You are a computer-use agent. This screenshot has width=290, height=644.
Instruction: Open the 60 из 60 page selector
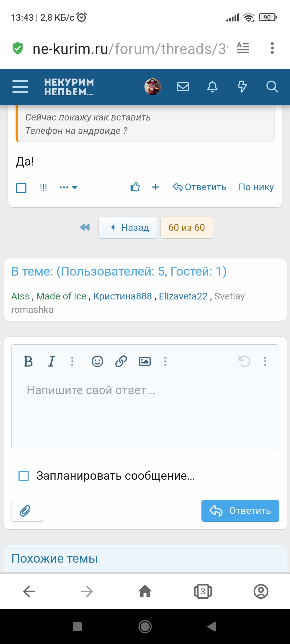tap(187, 228)
